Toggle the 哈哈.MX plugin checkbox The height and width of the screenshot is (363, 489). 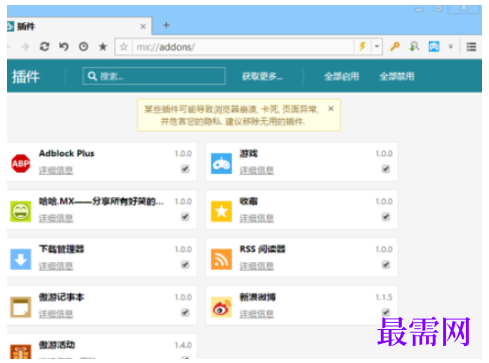point(185,217)
